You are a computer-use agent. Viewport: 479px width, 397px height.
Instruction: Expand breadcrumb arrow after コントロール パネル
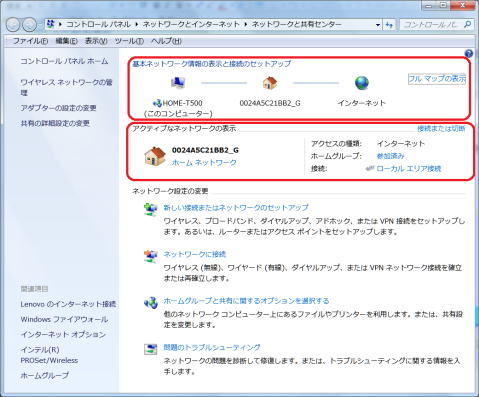137,24
